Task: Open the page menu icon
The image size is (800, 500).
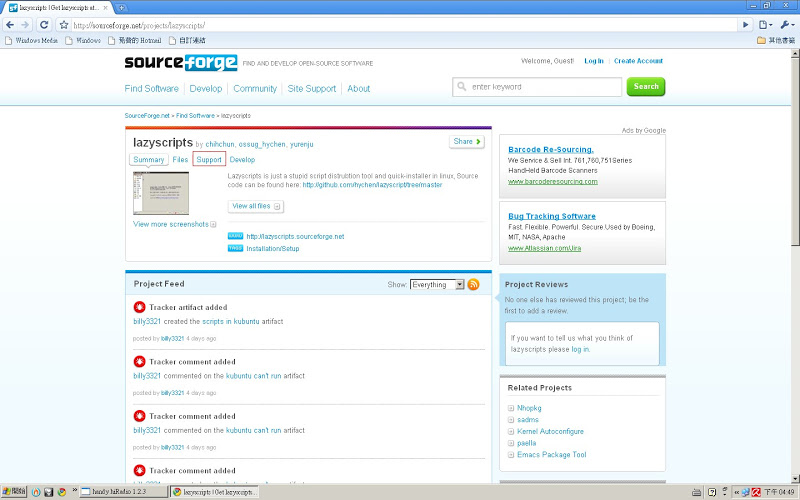Action: [765, 24]
